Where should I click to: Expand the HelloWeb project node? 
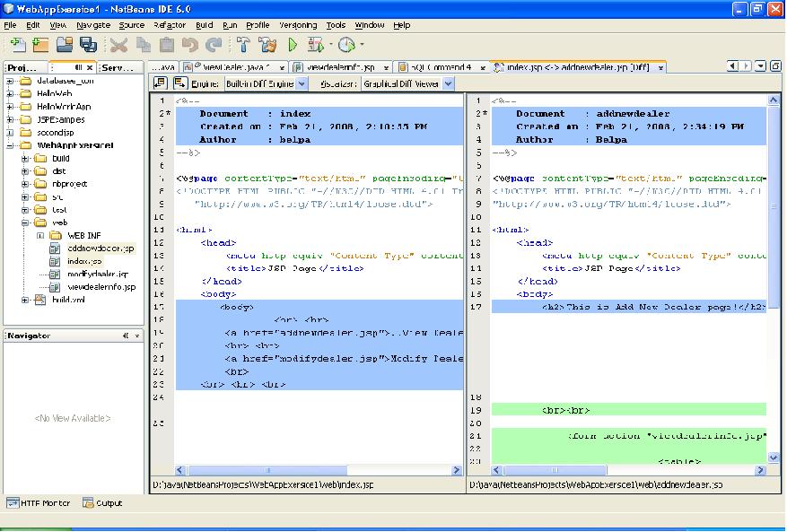10,94
